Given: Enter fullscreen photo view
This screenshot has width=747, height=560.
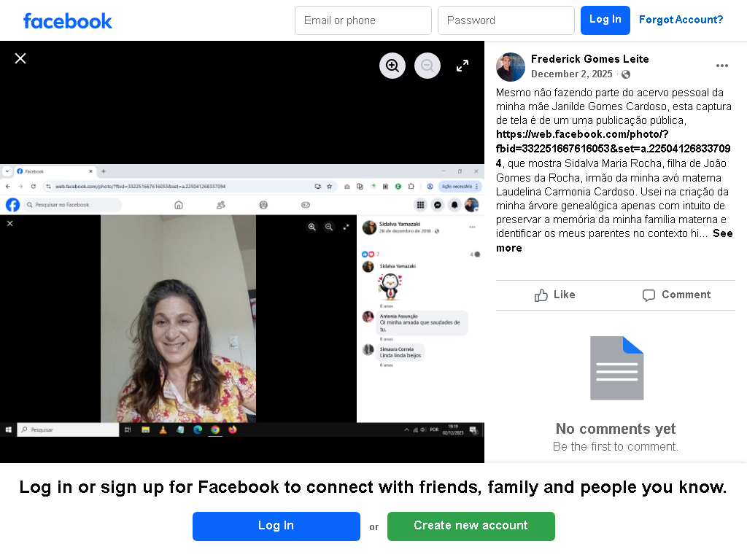Looking at the screenshot, I should (x=462, y=65).
